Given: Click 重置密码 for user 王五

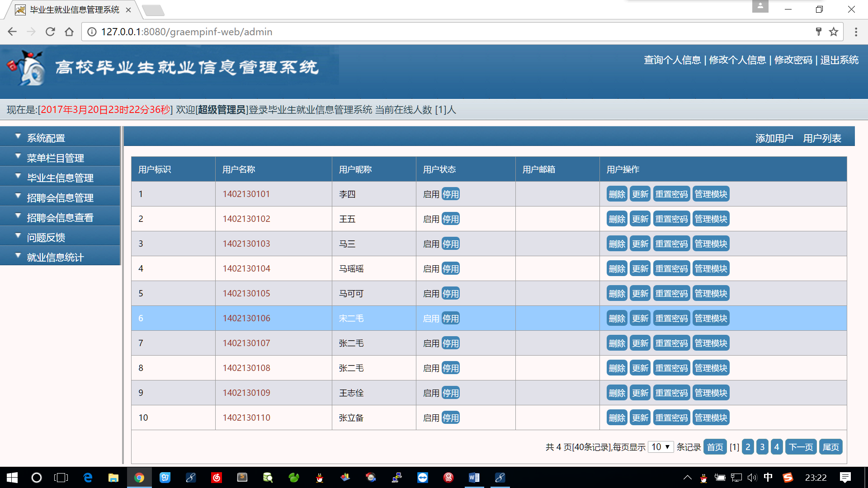Looking at the screenshot, I should (671, 219).
